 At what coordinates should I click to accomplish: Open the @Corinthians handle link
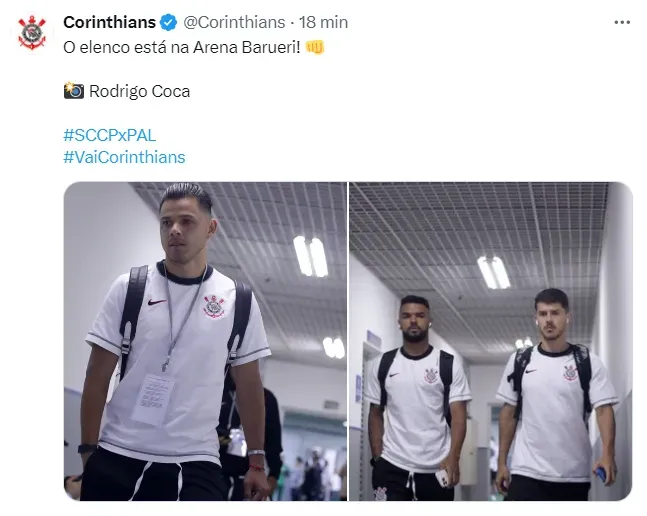[234, 22]
